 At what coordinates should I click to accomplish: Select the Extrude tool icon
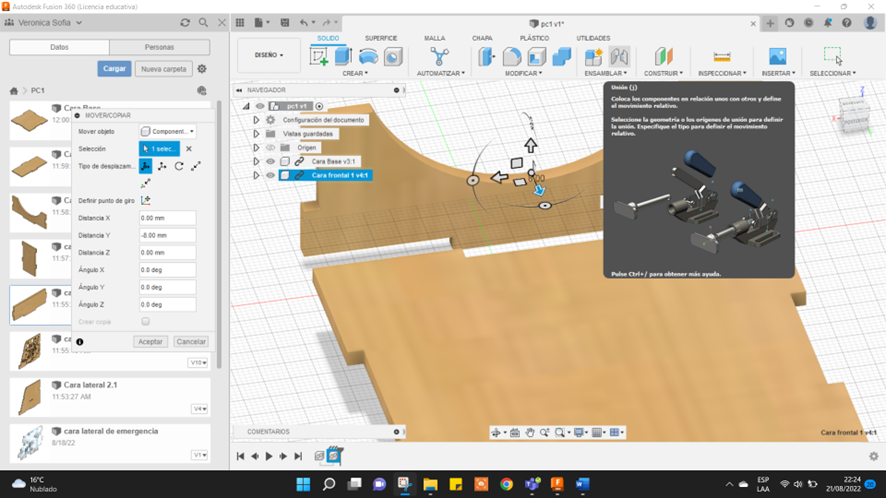point(344,57)
